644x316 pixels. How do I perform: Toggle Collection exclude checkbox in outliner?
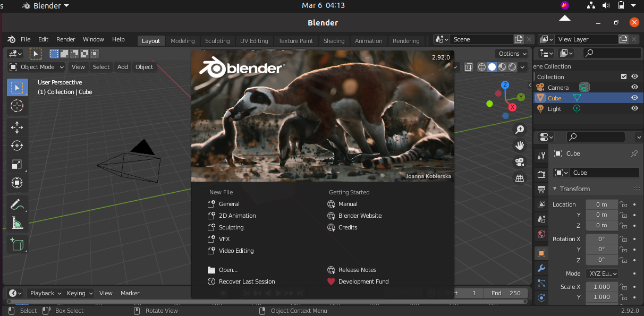(x=624, y=76)
